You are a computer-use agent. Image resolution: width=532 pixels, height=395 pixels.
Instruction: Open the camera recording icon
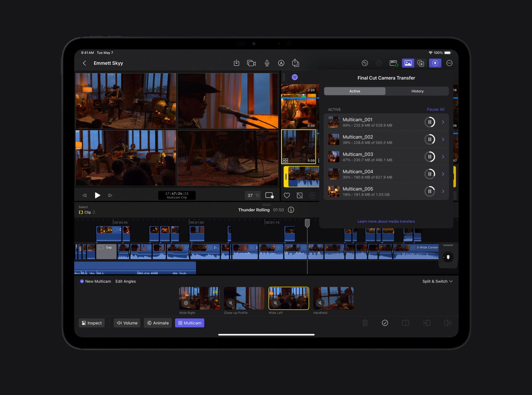[x=251, y=63]
